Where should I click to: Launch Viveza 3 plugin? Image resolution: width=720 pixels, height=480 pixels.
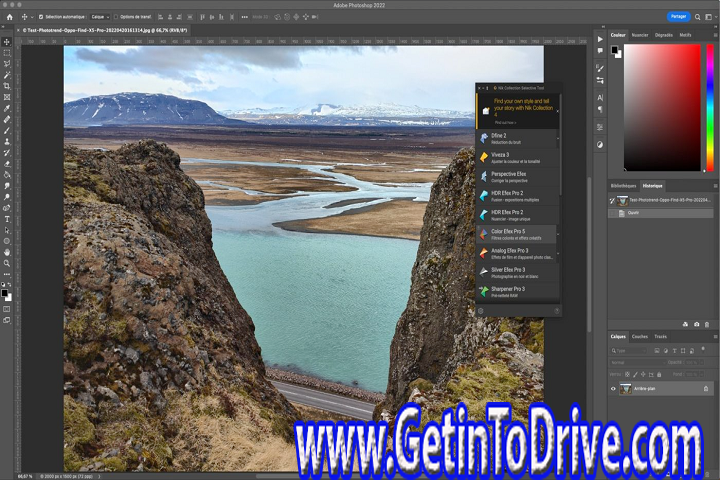pyautogui.click(x=518, y=158)
